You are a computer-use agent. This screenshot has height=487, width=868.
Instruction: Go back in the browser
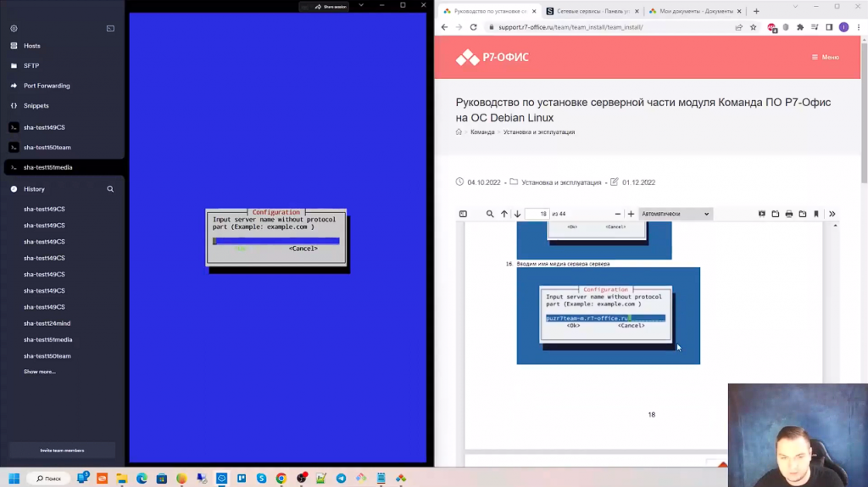coord(444,27)
